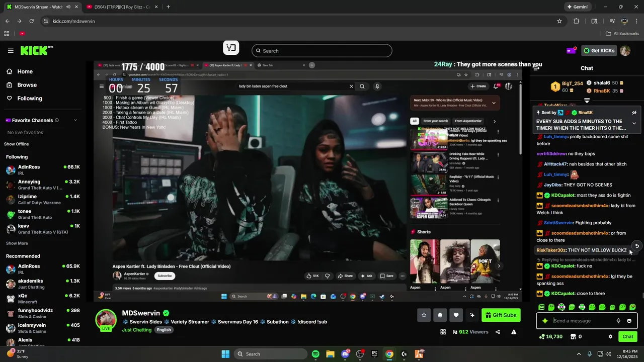Open xQc channel in Recommended
This screenshot has height=362, width=644.
pos(43,299)
